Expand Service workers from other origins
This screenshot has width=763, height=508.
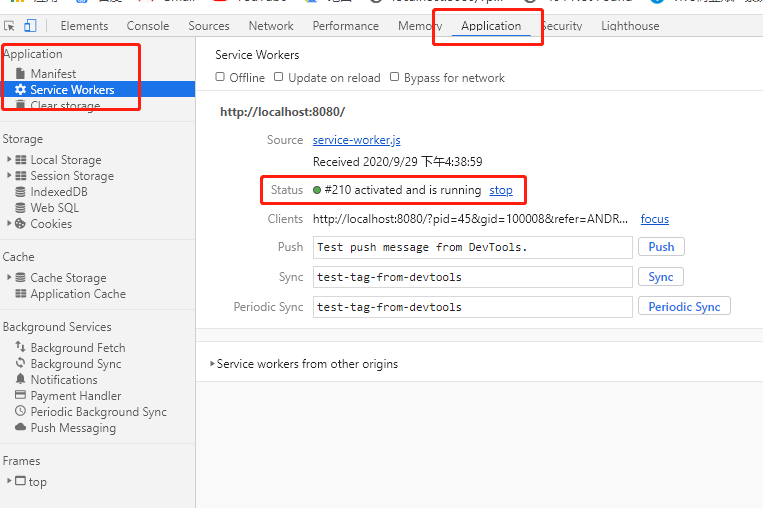coord(212,363)
